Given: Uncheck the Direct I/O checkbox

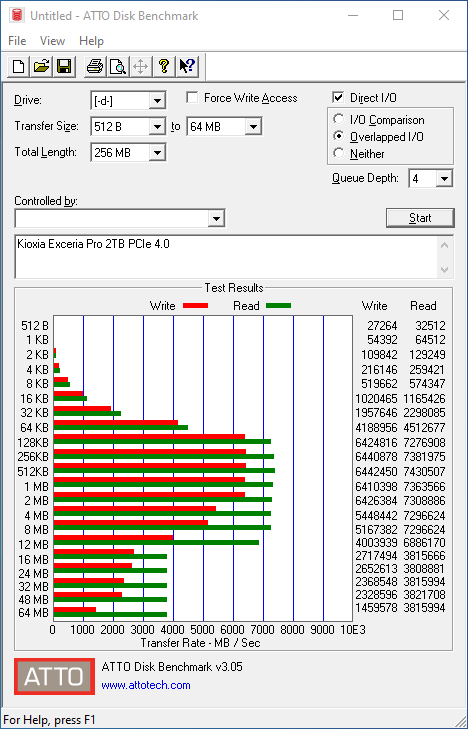Looking at the screenshot, I should tap(338, 98).
